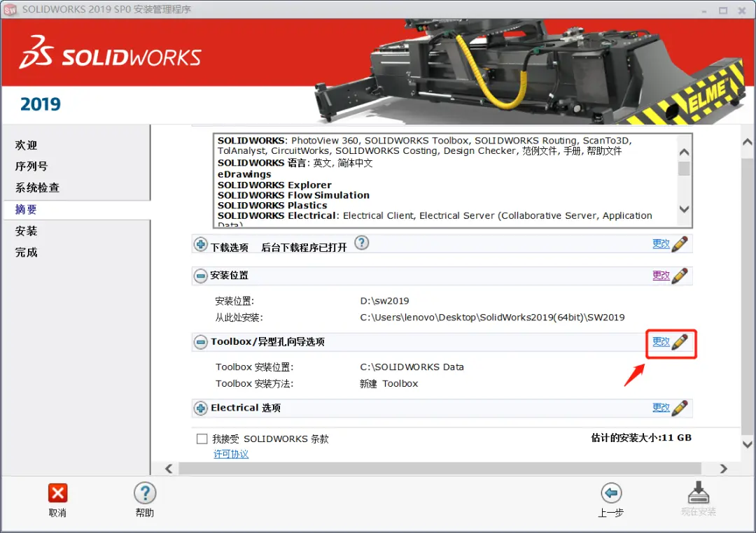This screenshot has width=756, height=533.
Task: Click the product list scrollbar thumb
Action: tap(684, 169)
